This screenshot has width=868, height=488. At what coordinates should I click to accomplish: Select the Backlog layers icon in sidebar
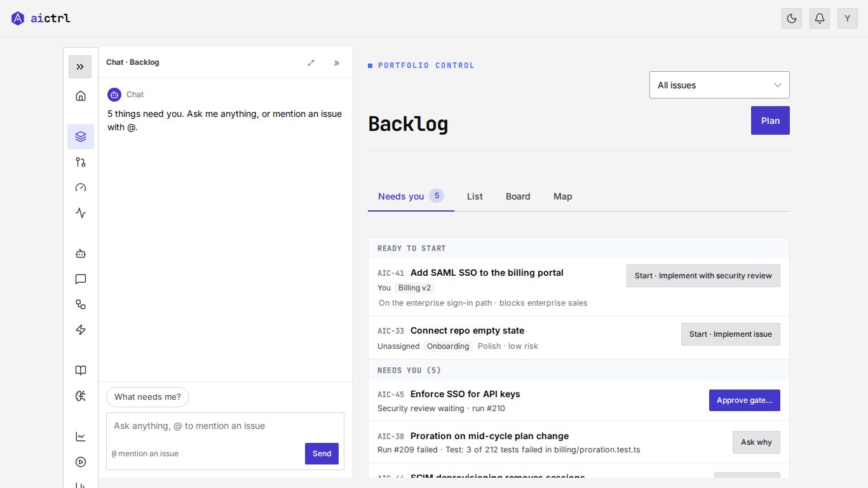[x=81, y=137]
